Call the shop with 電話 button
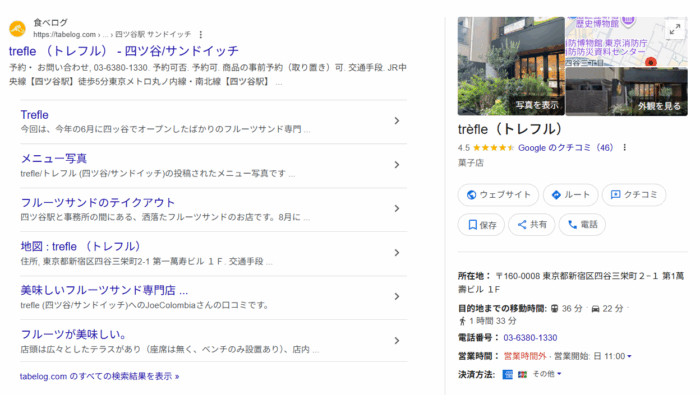700x395 pixels. [x=582, y=225]
